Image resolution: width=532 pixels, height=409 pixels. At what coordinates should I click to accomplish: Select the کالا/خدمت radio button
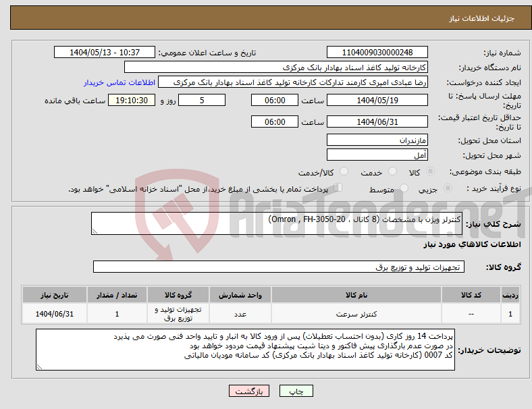click(344, 171)
